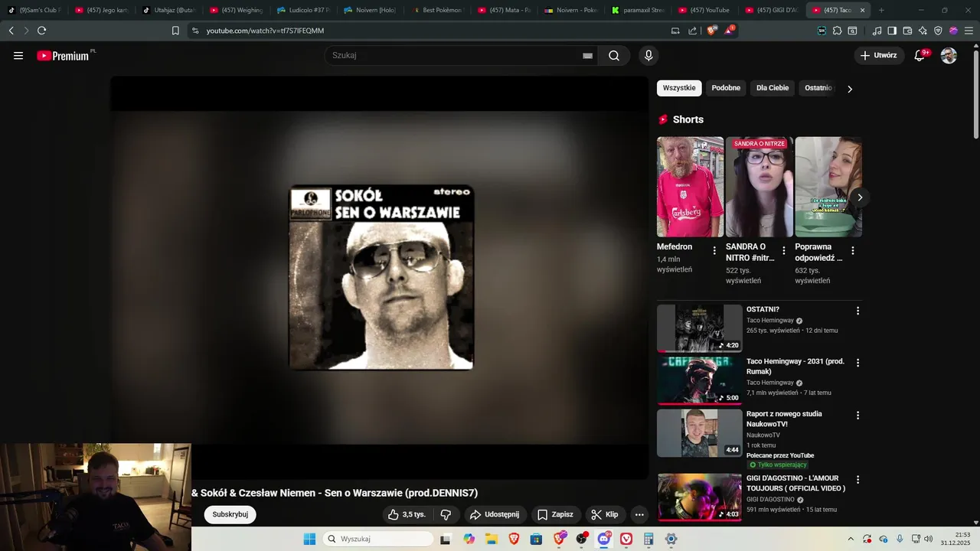
Task: Start voice search with the microphone icon
Action: pyautogui.click(x=648, y=56)
